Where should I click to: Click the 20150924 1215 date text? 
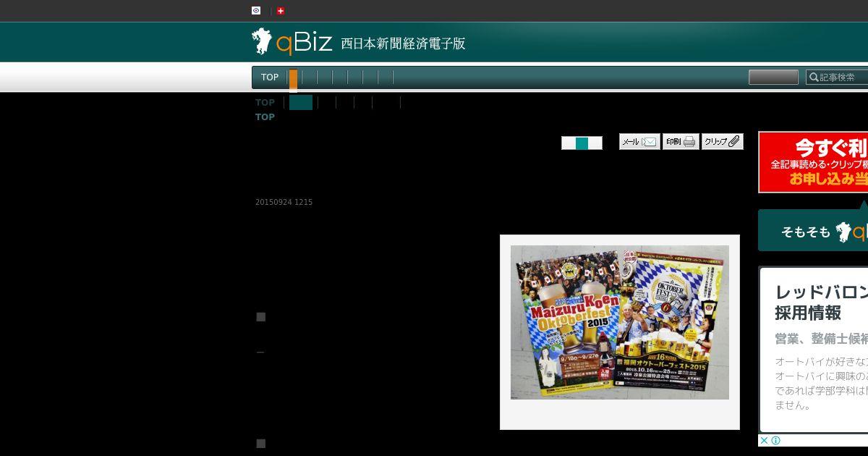click(x=284, y=202)
